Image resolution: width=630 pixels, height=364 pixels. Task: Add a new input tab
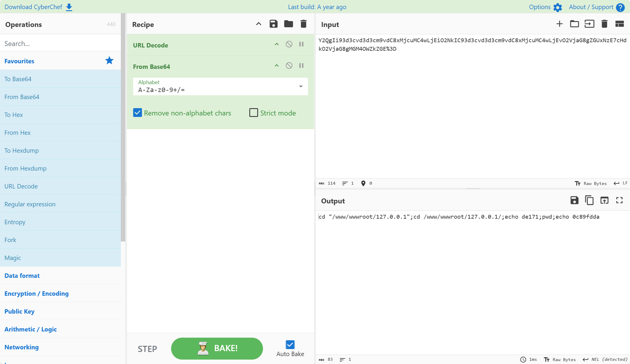pyautogui.click(x=559, y=24)
